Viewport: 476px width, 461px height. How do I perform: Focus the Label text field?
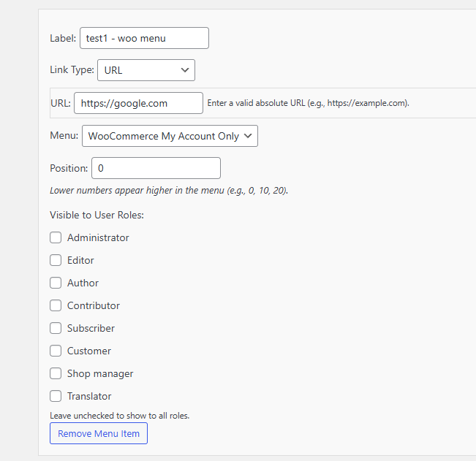(144, 38)
